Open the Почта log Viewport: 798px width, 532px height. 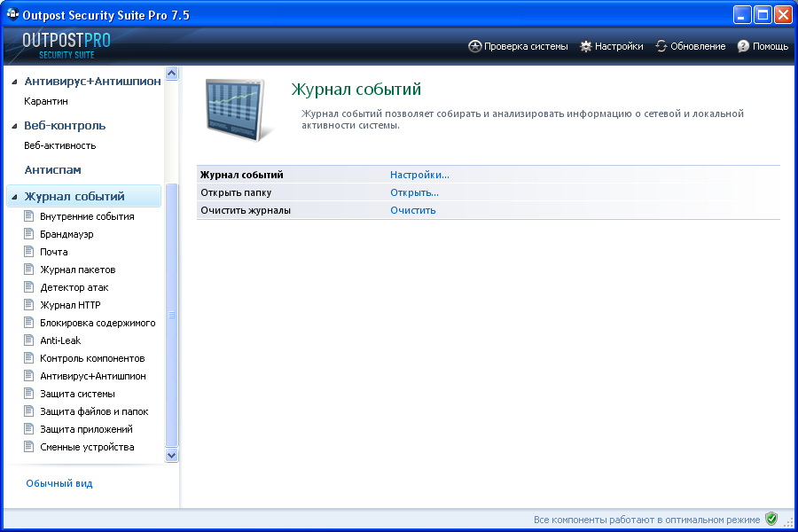(54, 252)
